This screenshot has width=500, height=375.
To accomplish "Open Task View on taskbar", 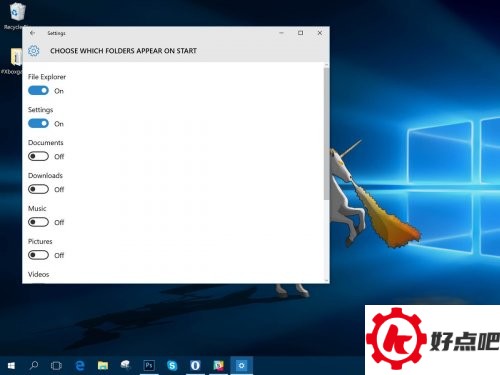I will (x=56, y=366).
